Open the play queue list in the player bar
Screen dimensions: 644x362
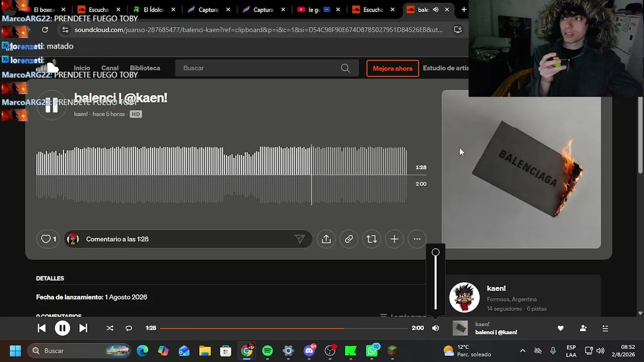pos(605,328)
